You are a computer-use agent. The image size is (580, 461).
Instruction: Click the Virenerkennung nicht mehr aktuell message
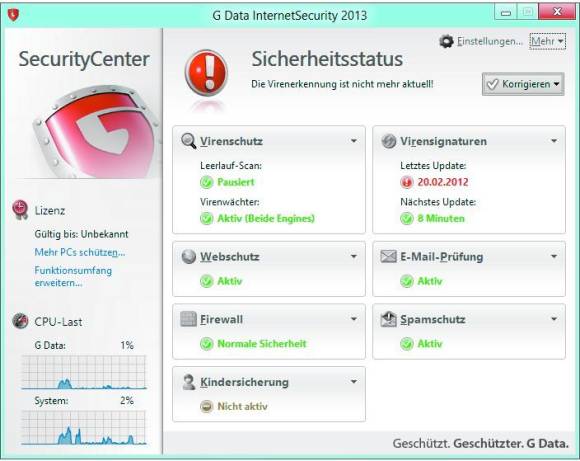(342, 84)
